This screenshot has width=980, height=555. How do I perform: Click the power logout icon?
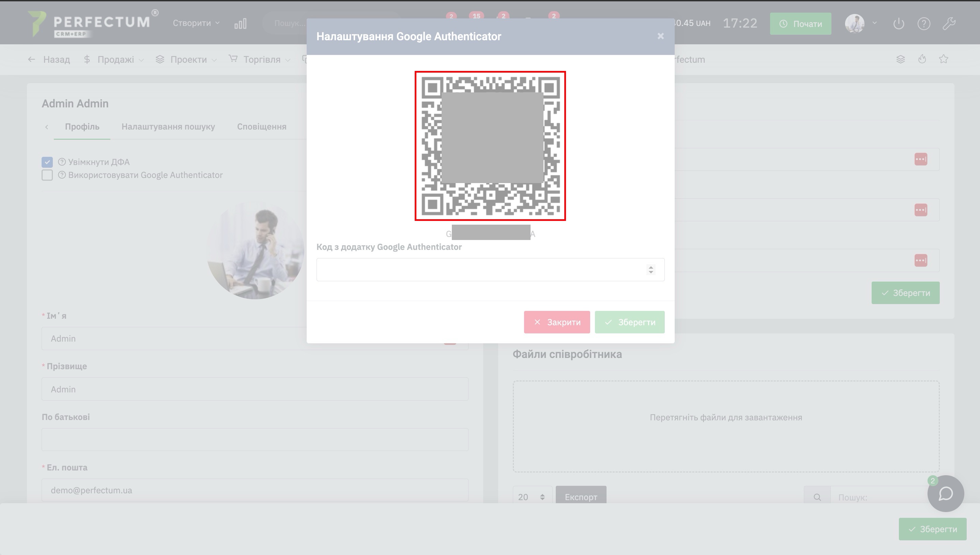click(899, 24)
